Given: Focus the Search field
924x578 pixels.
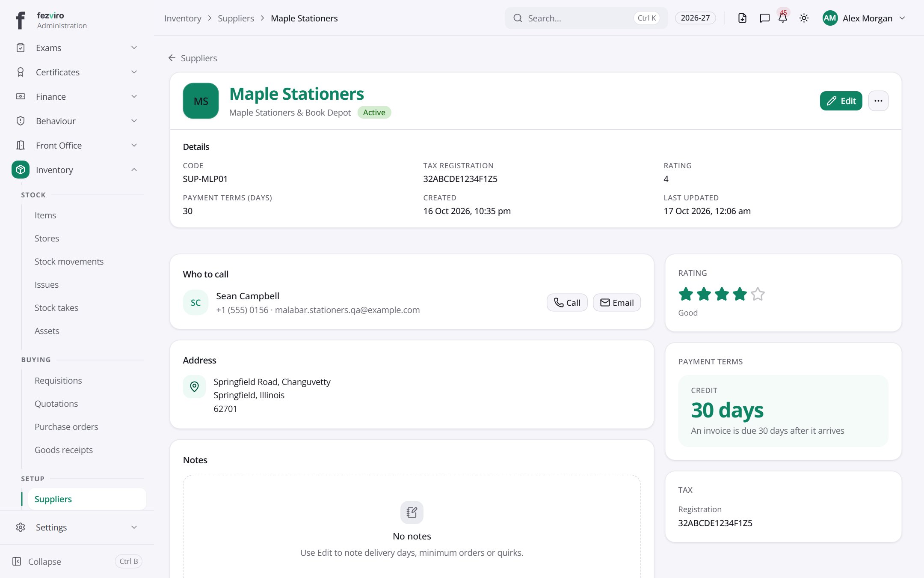Looking at the screenshot, I should (586, 18).
